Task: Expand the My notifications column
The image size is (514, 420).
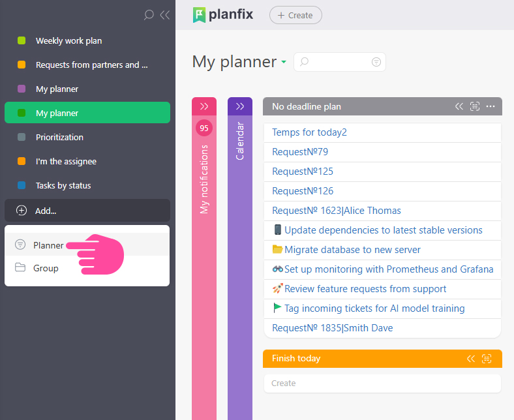Action: pyautogui.click(x=204, y=106)
